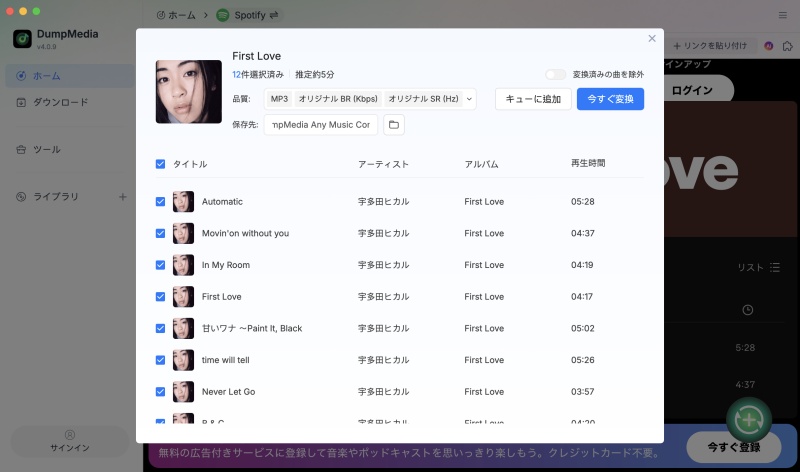This screenshot has height=472, width=800.
Task: Click the キューに追加 button
Action: [x=533, y=99]
